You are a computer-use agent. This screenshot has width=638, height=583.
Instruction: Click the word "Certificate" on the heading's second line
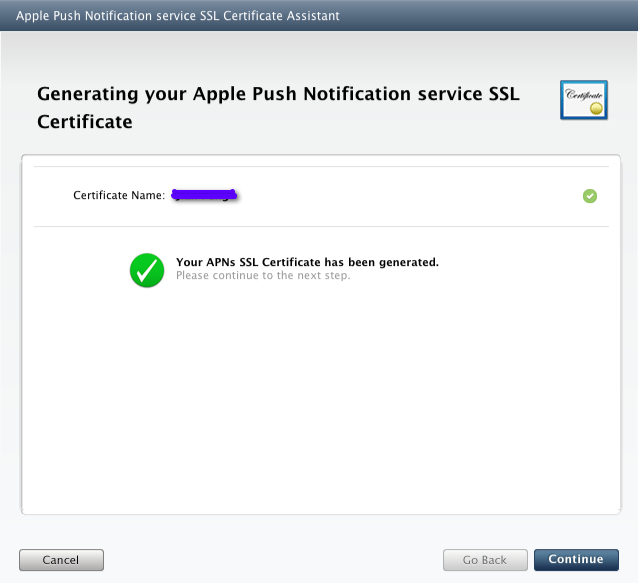point(85,122)
